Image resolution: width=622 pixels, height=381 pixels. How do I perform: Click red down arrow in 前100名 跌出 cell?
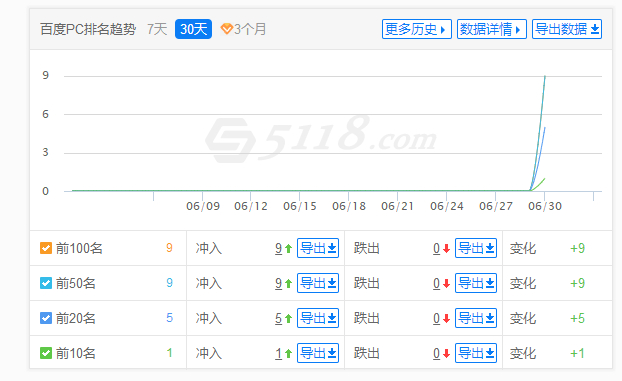tap(447, 249)
